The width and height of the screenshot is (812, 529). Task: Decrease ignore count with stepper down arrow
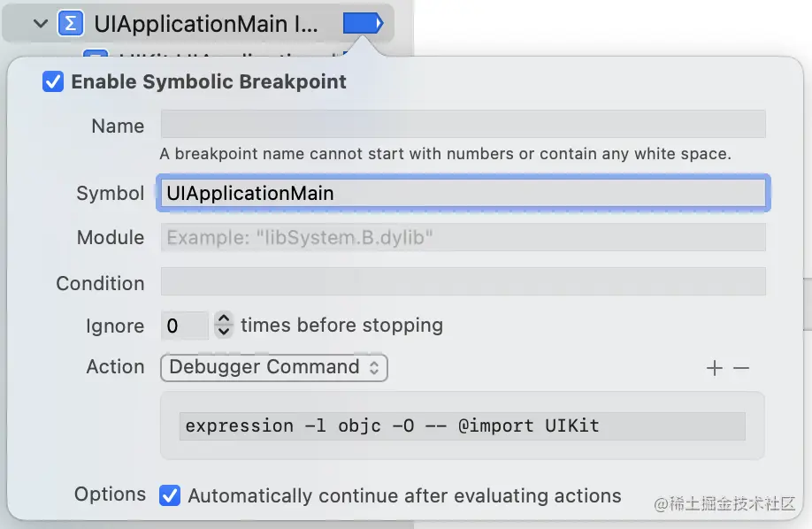(x=224, y=332)
